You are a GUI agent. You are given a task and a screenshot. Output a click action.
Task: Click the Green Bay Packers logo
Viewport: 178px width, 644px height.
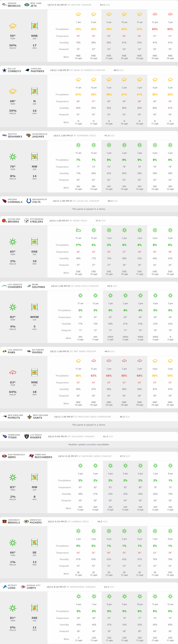coord(26,521)
